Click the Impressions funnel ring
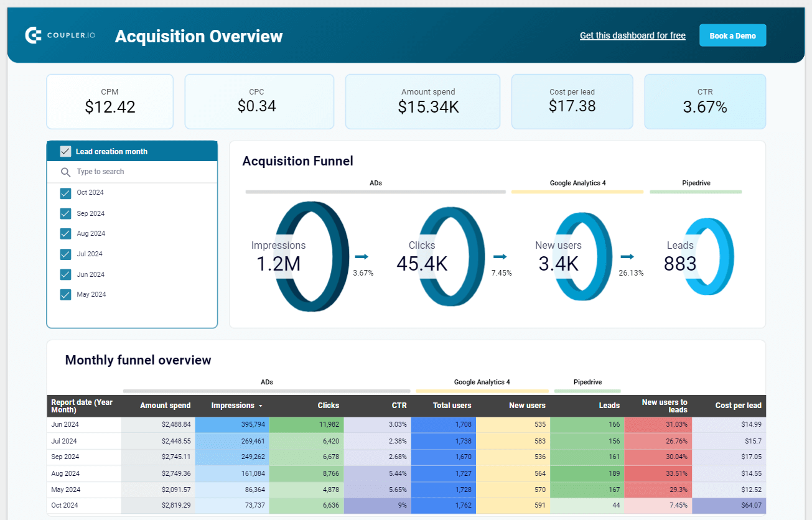The image size is (812, 520). [311, 256]
